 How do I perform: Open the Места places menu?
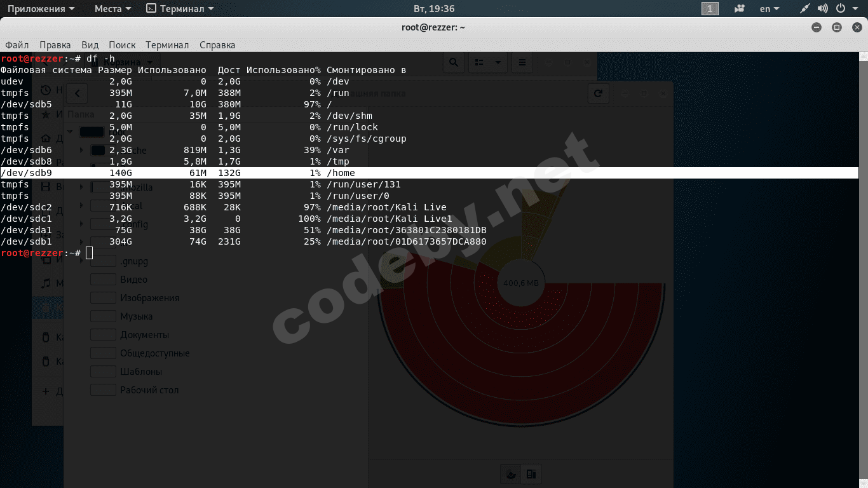(112, 9)
